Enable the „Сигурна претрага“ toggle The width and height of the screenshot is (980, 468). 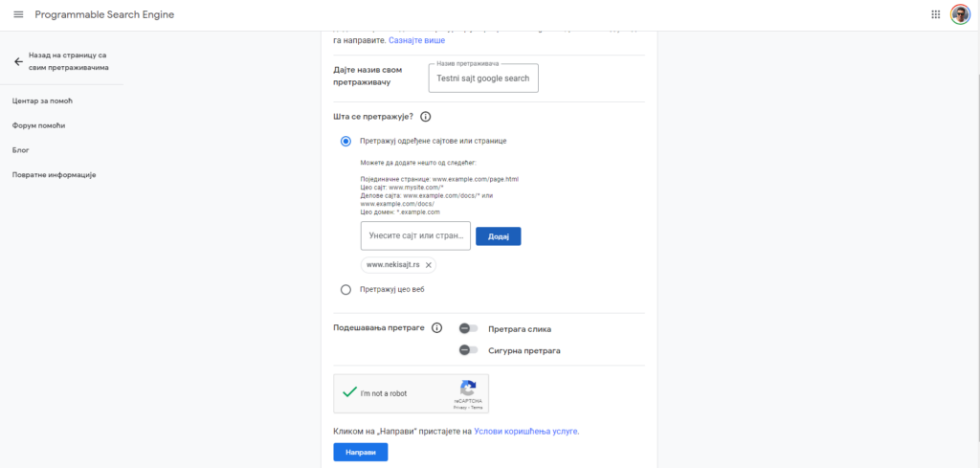coord(468,350)
